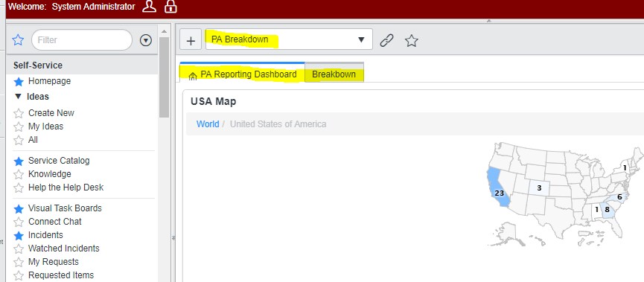Toggle the Connect Chat favorite star

point(19,222)
